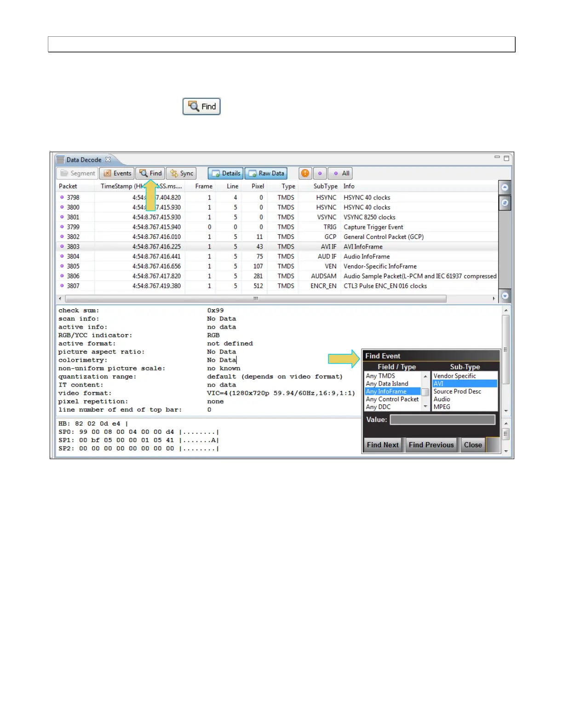Click the orange warning filter icon

click(305, 173)
